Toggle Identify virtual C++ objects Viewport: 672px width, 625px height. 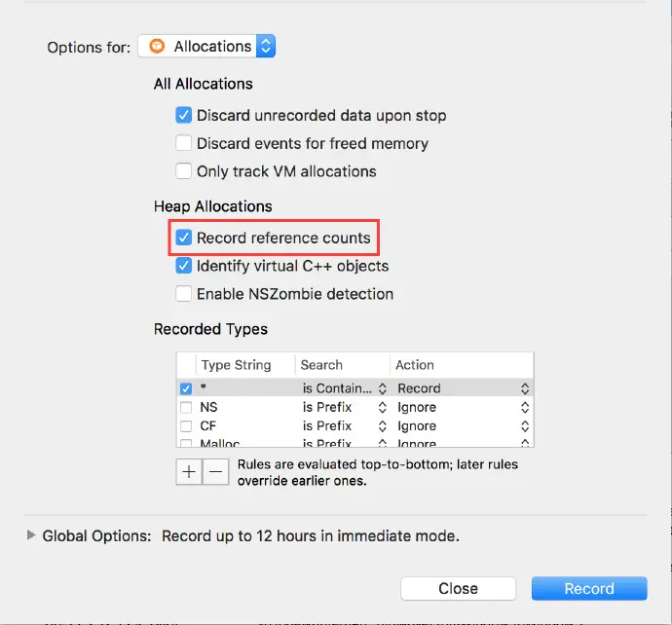coord(183,266)
